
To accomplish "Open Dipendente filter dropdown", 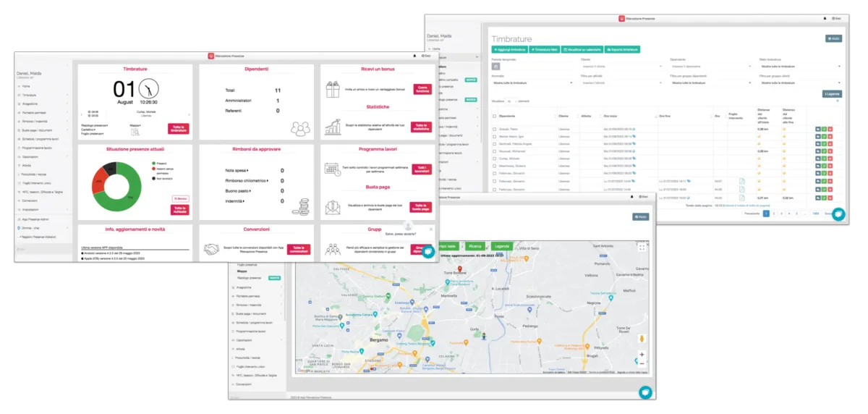I will click(x=711, y=66).
